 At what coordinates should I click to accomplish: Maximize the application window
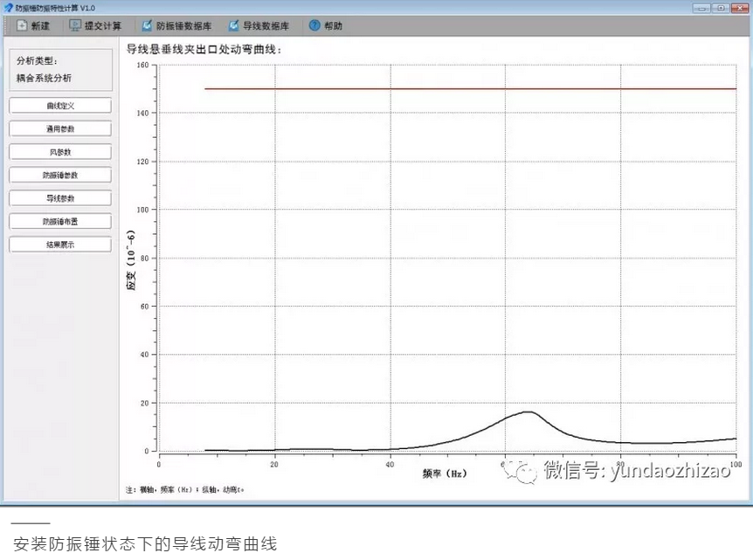[x=720, y=7]
